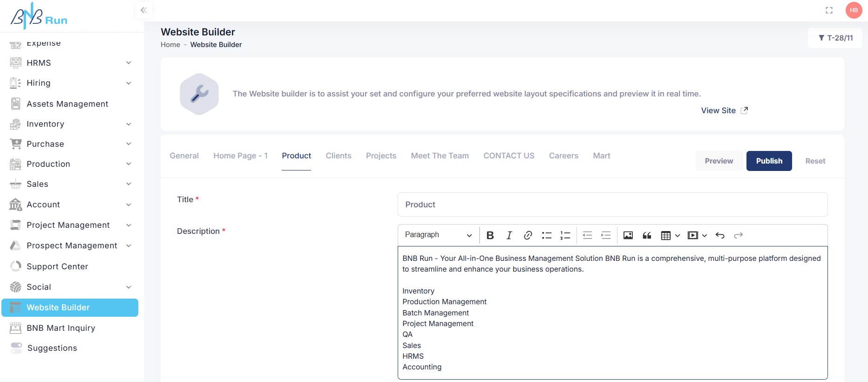Insert a block quote

coord(647,235)
